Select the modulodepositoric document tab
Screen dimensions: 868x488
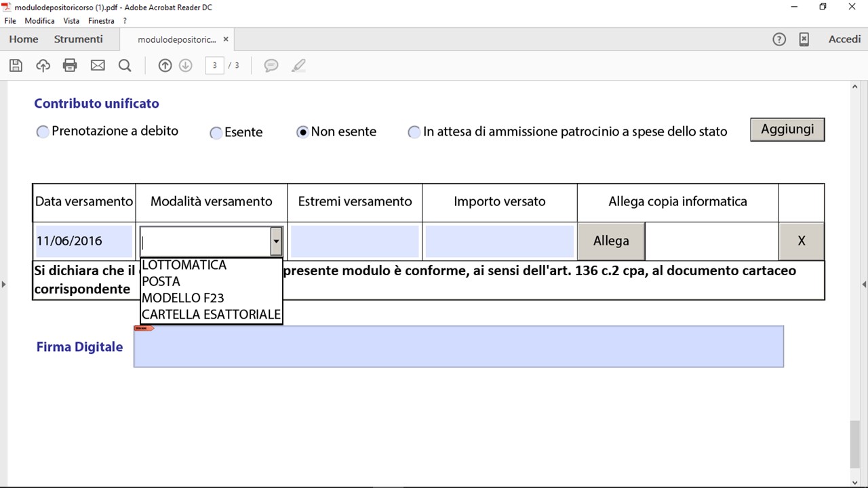[x=176, y=39]
